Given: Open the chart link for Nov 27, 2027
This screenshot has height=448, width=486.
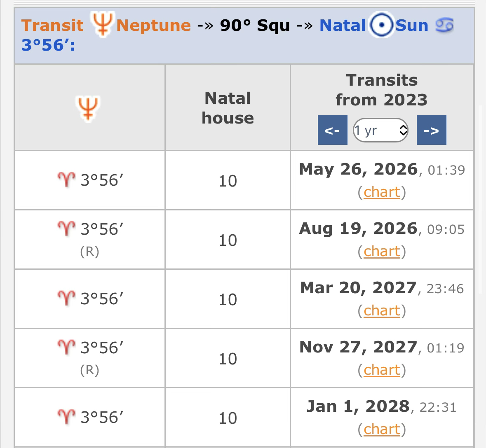Looking at the screenshot, I should tap(382, 370).
